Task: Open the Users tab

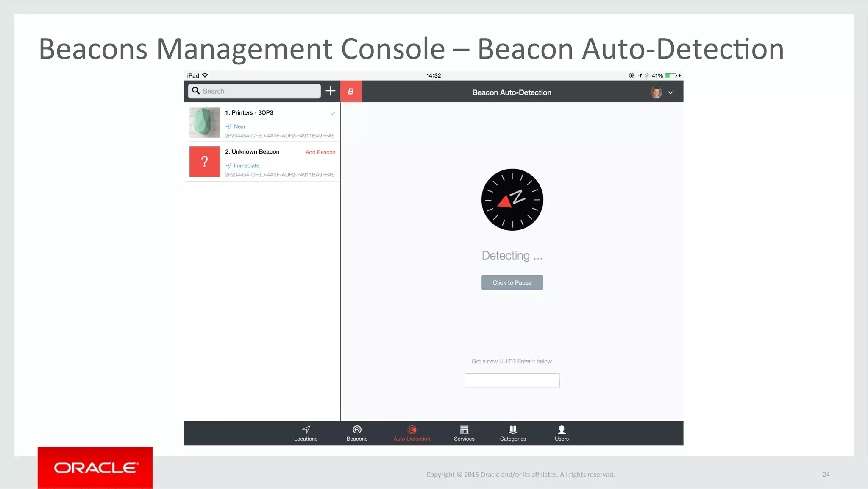Action: tap(562, 433)
